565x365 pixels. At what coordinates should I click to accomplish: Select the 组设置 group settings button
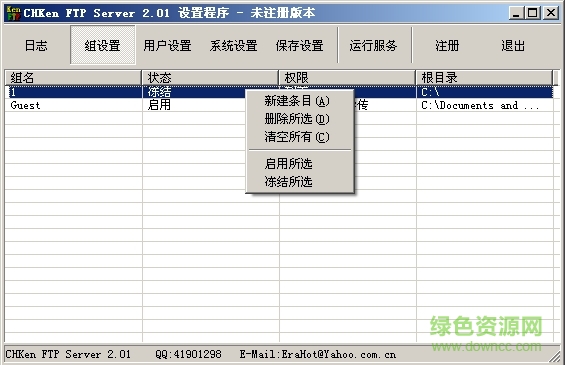click(x=103, y=45)
